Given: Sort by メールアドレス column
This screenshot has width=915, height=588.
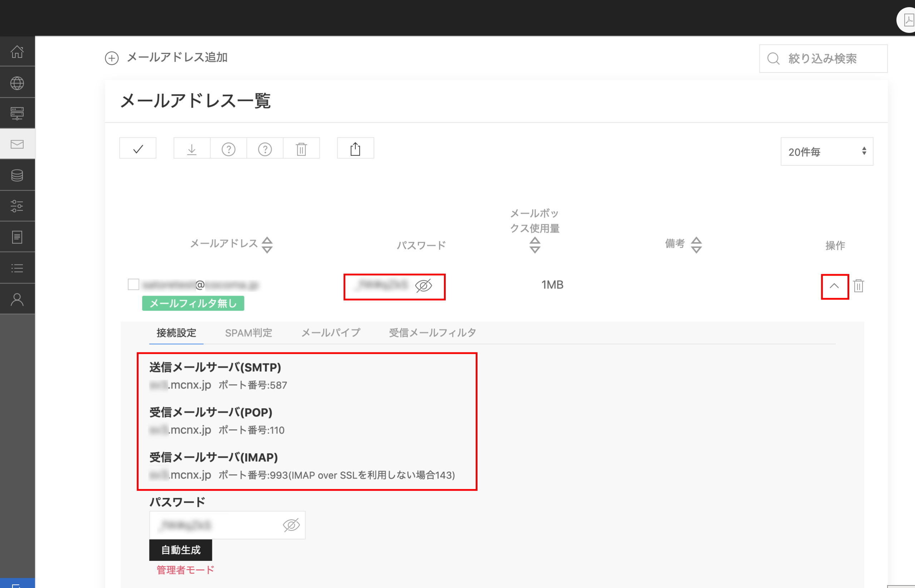Looking at the screenshot, I should pyautogui.click(x=267, y=245).
